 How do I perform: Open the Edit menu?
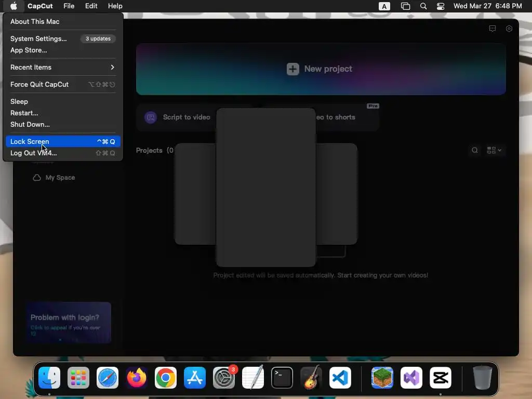[91, 6]
